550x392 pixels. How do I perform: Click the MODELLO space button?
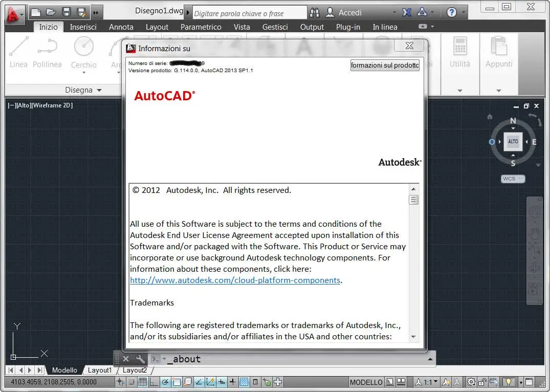366,382
